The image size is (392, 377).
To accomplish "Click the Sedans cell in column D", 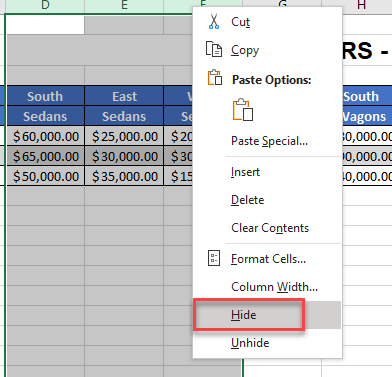I will pos(45,116).
